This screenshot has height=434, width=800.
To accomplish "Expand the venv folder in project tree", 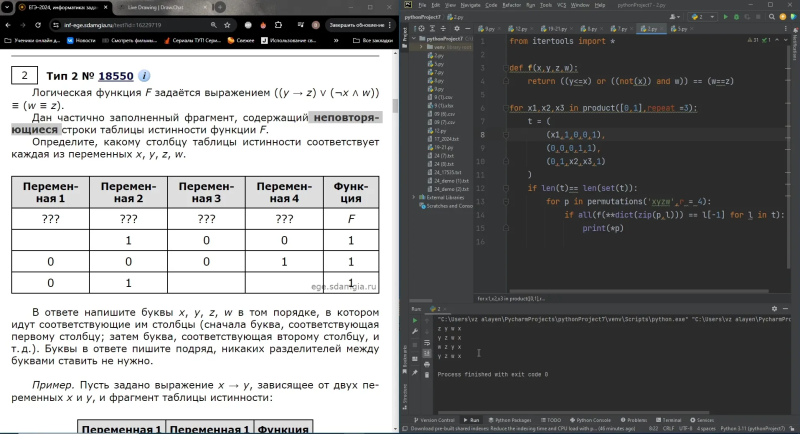I will pyautogui.click(x=421, y=47).
